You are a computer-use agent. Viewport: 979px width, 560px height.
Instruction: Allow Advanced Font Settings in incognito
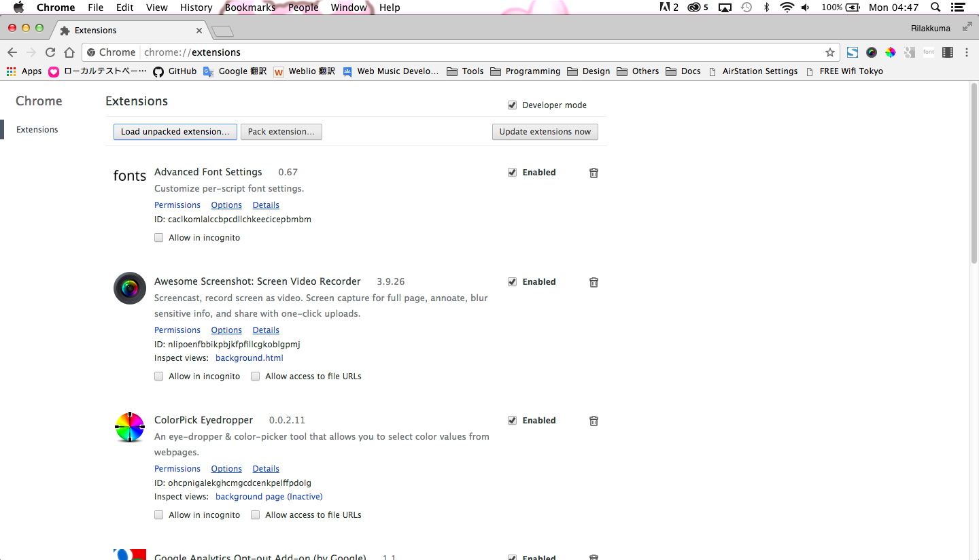click(x=158, y=238)
